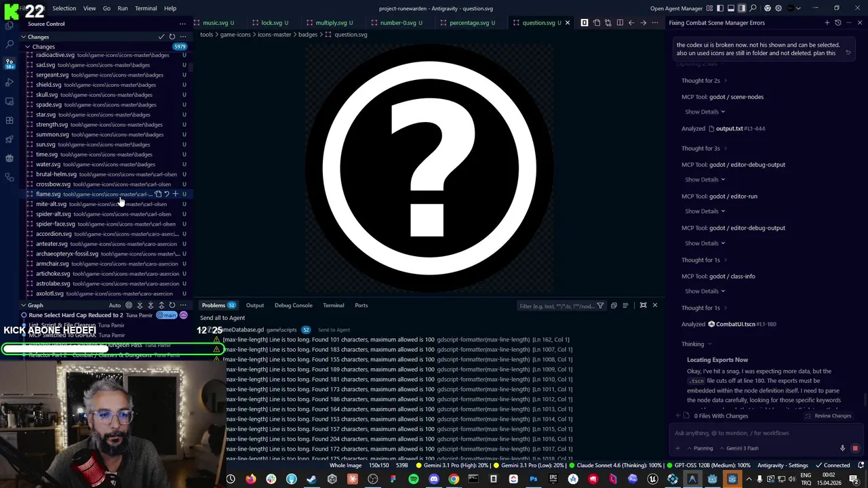The image size is (868, 488).
Task: Refresh the Changes source control list
Action: point(172,37)
